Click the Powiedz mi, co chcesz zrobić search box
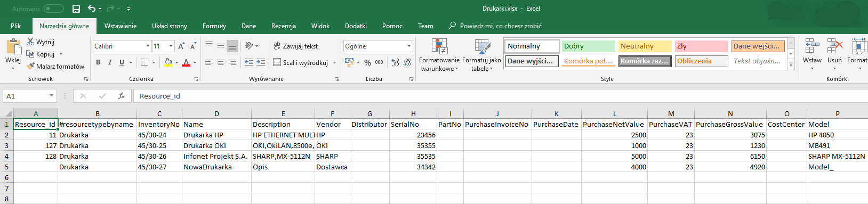The width and height of the screenshot is (868, 204). (495, 26)
